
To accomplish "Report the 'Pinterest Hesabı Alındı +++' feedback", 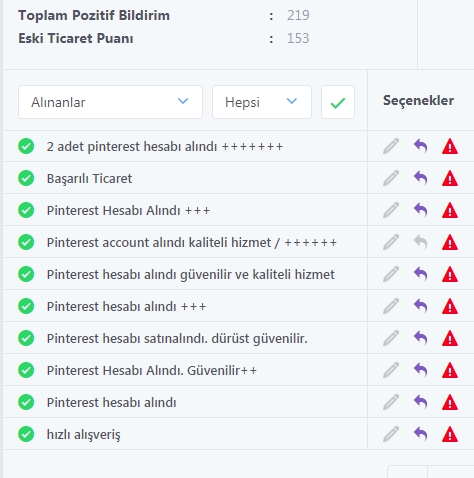I will [450, 210].
